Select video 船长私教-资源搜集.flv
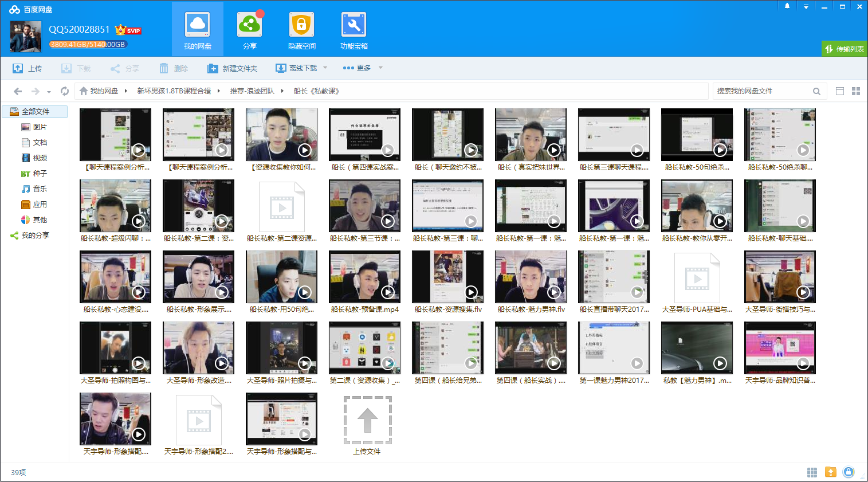The height and width of the screenshot is (482, 868). (x=447, y=283)
